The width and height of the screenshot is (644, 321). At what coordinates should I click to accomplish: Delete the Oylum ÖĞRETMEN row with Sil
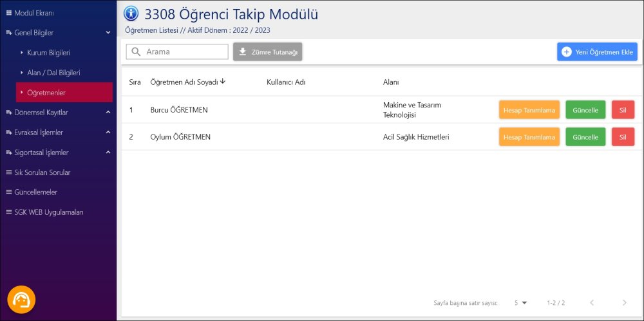pos(623,137)
